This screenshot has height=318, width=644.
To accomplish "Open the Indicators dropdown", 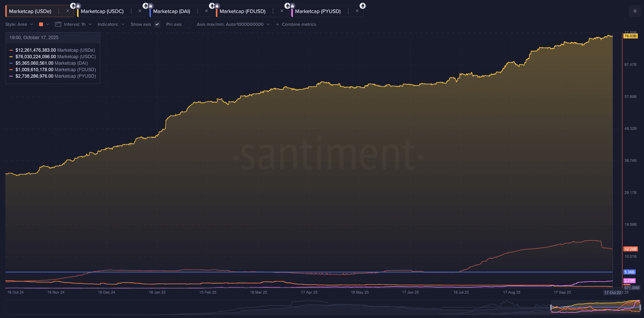I will [111, 24].
